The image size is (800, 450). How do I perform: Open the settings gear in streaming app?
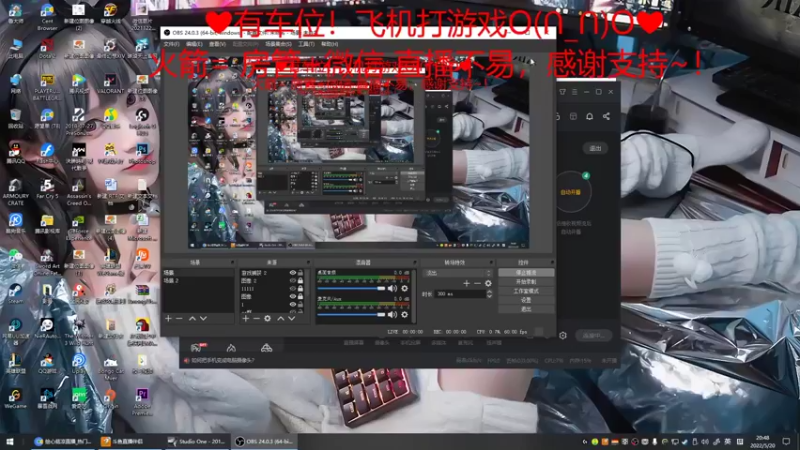coord(563,335)
